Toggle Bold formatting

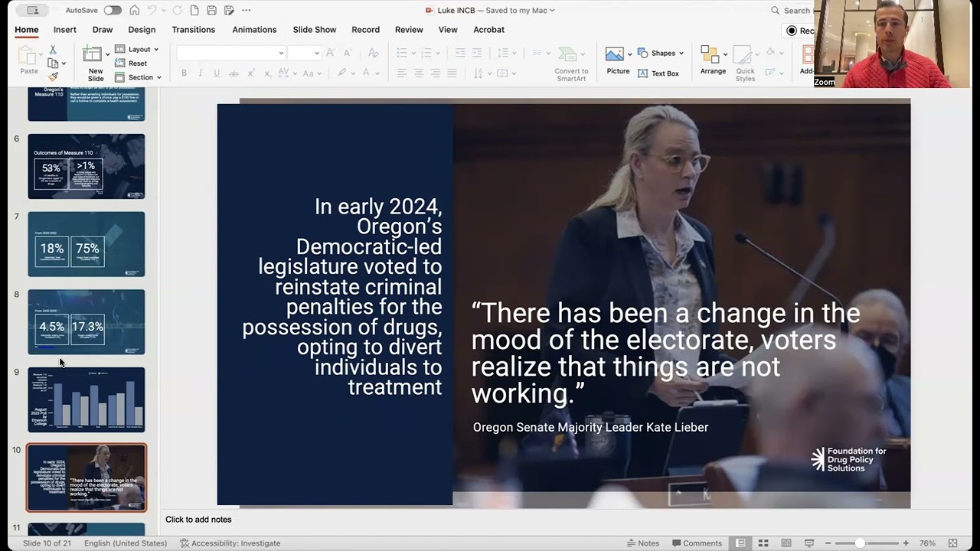coord(184,73)
